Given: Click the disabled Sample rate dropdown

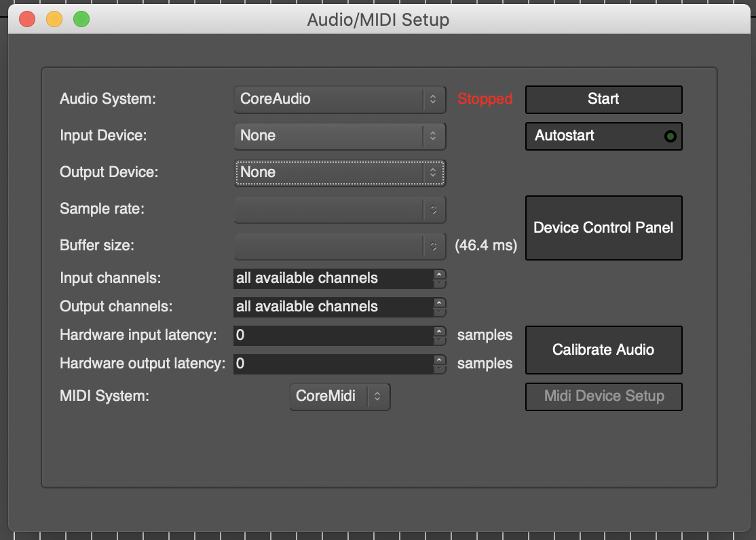Looking at the screenshot, I should tap(339, 209).
